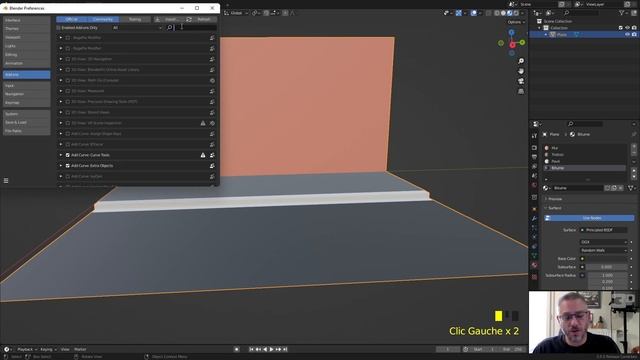Select rendered viewport shading
Viewport: 640px width, 360px height.
pyautogui.click(x=516, y=13)
